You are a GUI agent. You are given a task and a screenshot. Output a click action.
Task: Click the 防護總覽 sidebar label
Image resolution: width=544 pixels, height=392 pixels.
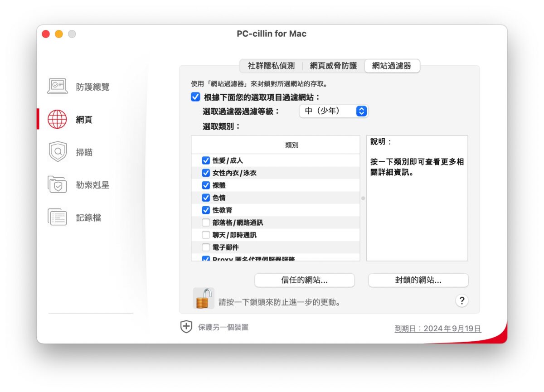coord(92,87)
